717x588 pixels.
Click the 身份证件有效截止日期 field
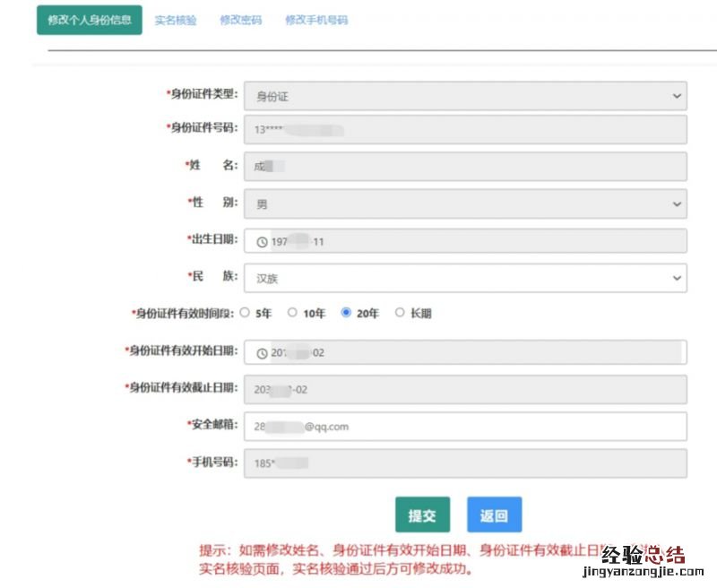pos(465,390)
